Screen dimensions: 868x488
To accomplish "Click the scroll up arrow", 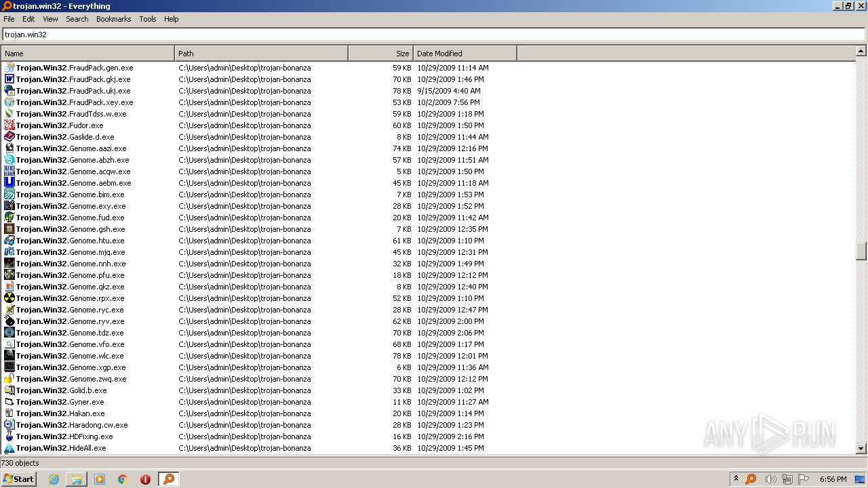I will [861, 51].
